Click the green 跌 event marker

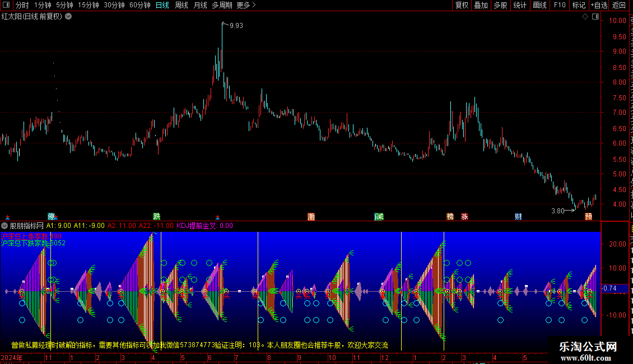pyautogui.click(x=157, y=216)
